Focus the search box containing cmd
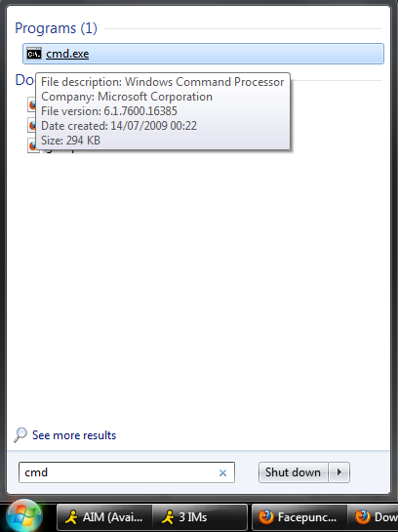This screenshot has height=532, width=398. point(127,472)
